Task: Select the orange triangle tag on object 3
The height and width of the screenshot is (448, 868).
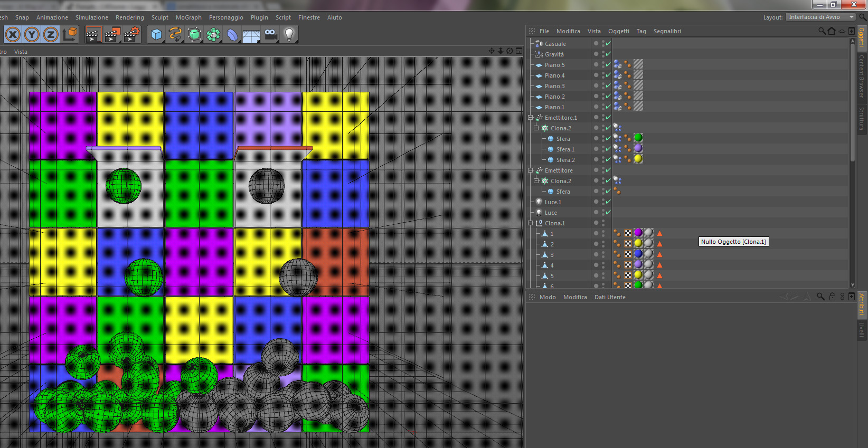Action: click(659, 254)
